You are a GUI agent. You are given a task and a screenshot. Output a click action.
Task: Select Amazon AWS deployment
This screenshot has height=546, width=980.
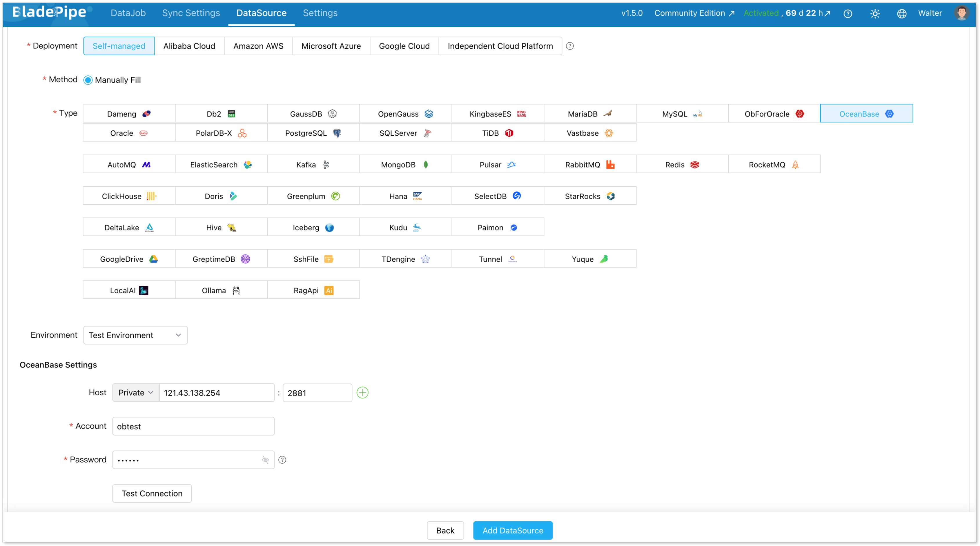click(x=258, y=46)
